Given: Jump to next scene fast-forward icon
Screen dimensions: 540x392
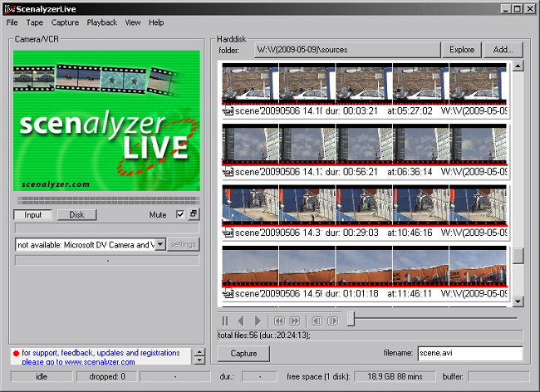Looking at the screenshot, I should [x=295, y=321].
